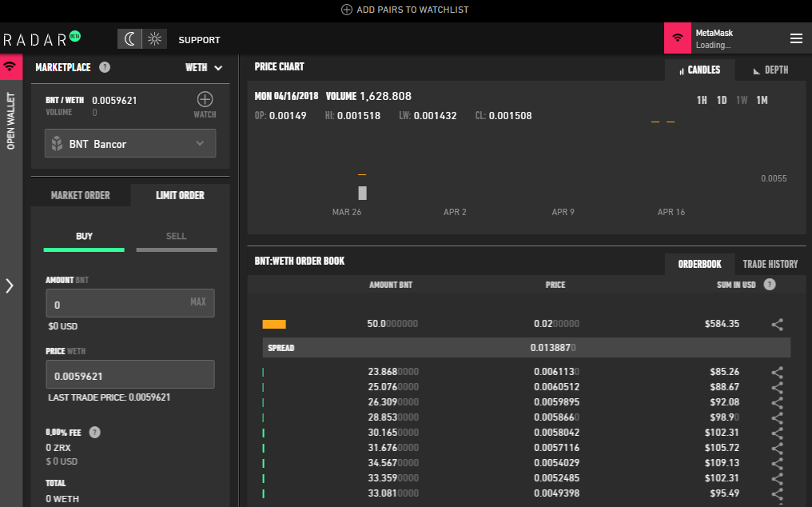Add BNT/WETH to watchlist
Viewport: 812px width, 507px height.
(205, 104)
